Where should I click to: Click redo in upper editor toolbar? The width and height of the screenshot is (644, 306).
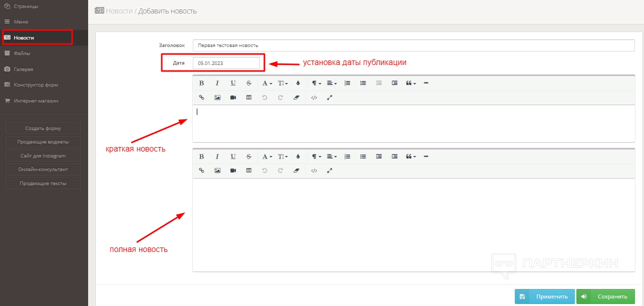point(280,97)
